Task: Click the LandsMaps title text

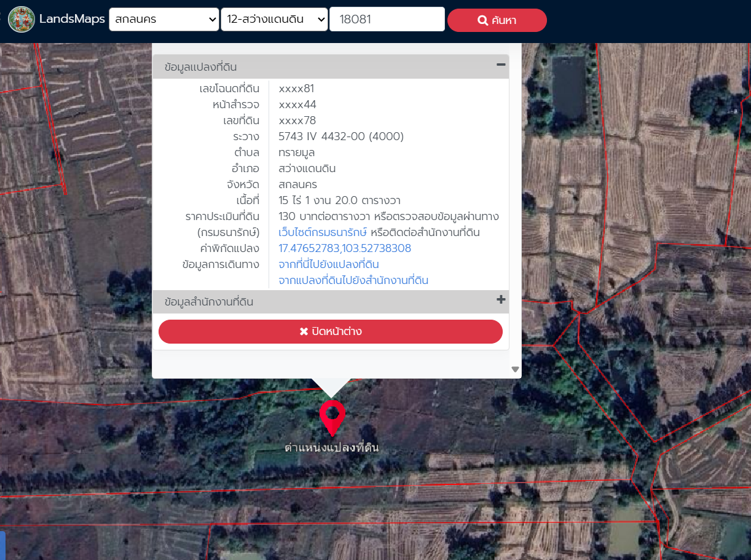Action: pyautogui.click(x=72, y=19)
